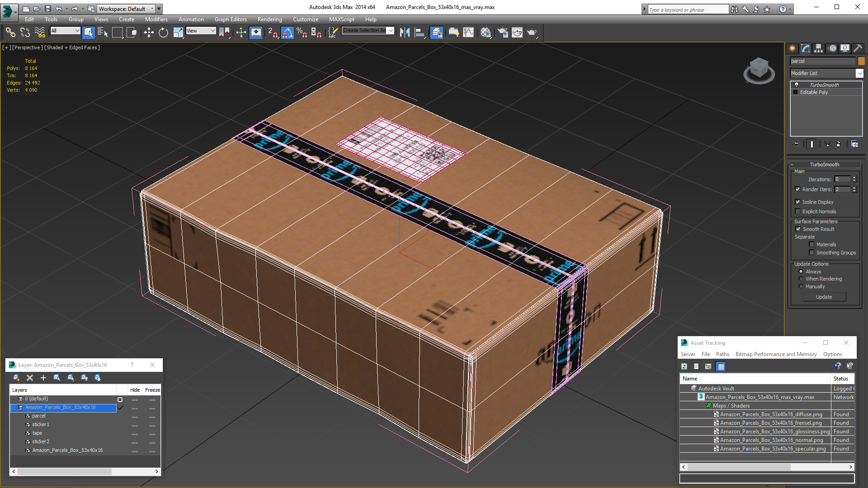This screenshot has width=868, height=488.
Task: Click Hide column header in Layers
Action: click(x=135, y=390)
